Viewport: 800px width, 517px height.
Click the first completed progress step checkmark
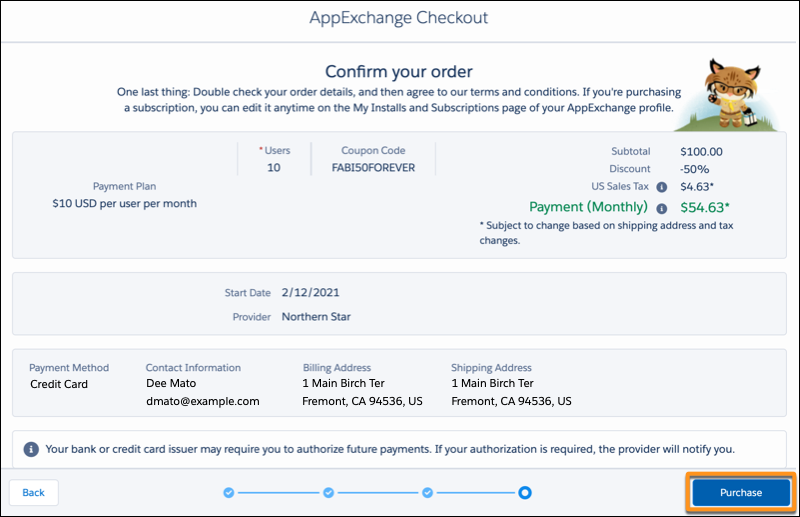point(228,492)
